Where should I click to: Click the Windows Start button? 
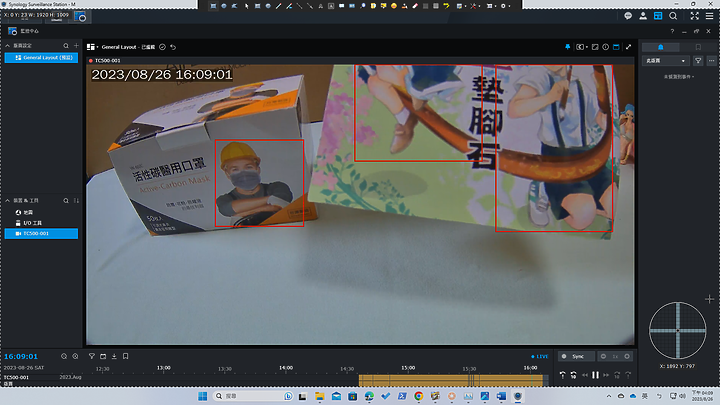(202, 396)
